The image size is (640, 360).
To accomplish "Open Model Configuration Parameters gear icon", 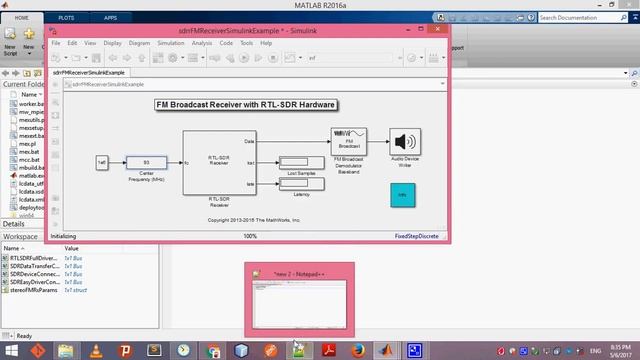I will point(173,58).
